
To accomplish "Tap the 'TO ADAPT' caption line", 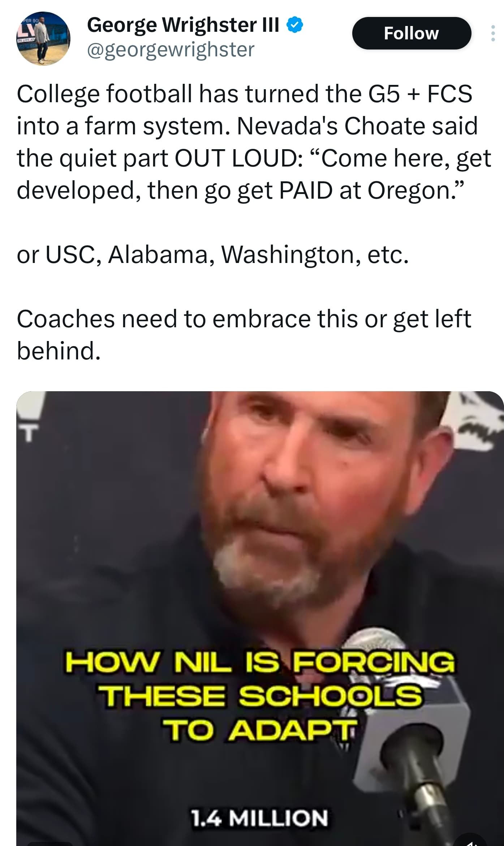I will coord(259,729).
